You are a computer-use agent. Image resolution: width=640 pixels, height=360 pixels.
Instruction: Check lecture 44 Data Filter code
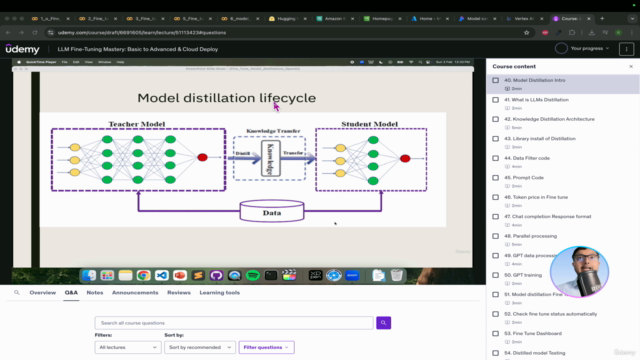[496, 158]
